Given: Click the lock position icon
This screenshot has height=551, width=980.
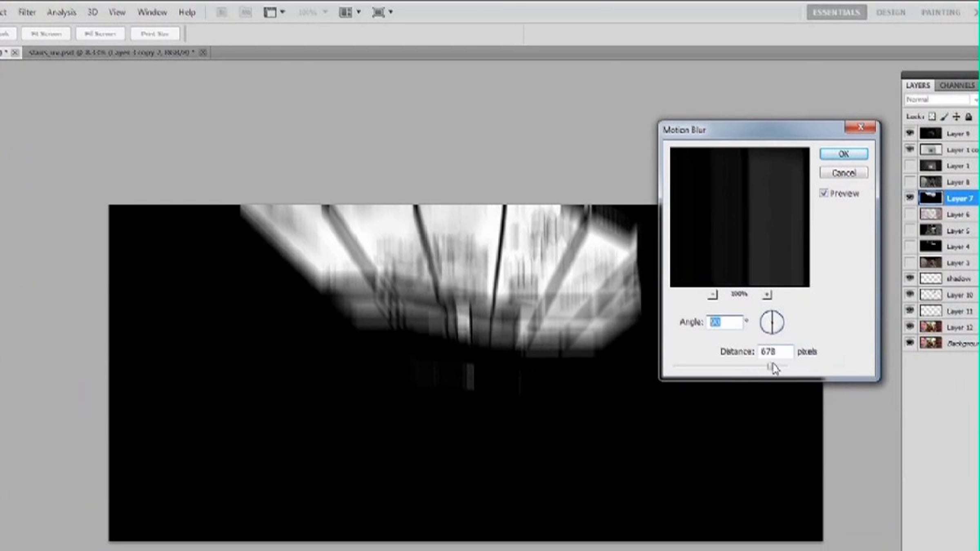Looking at the screenshot, I should [x=956, y=117].
